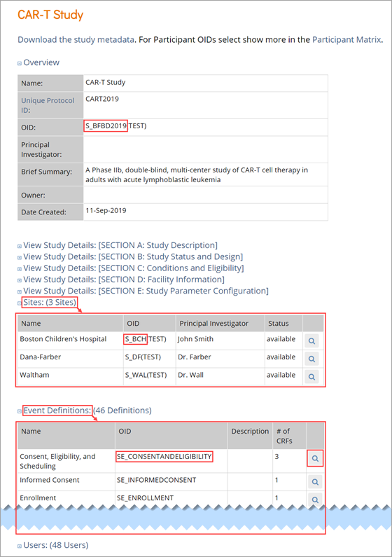Click the Dana-Farber site name

click(41, 357)
